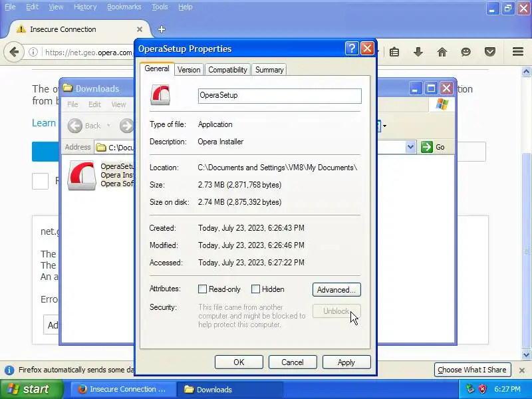Open View menu in Downloads window

tap(118, 104)
